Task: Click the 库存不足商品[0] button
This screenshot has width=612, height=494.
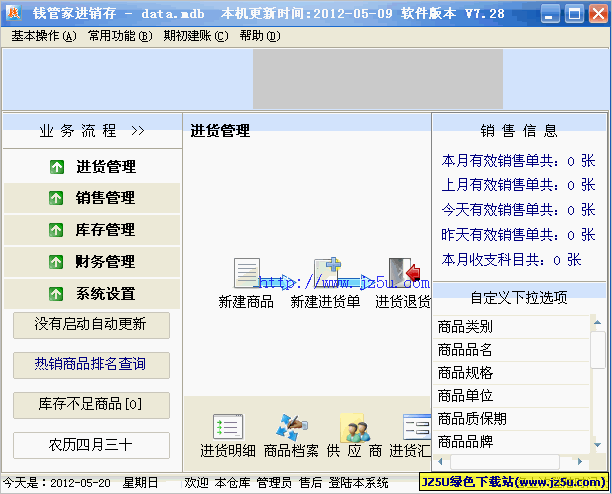Action: (x=91, y=405)
